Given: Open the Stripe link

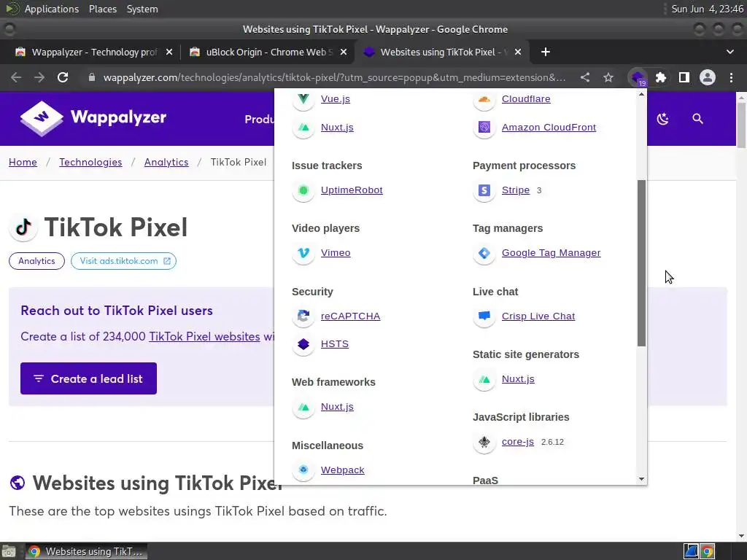Looking at the screenshot, I should [516, 190].
